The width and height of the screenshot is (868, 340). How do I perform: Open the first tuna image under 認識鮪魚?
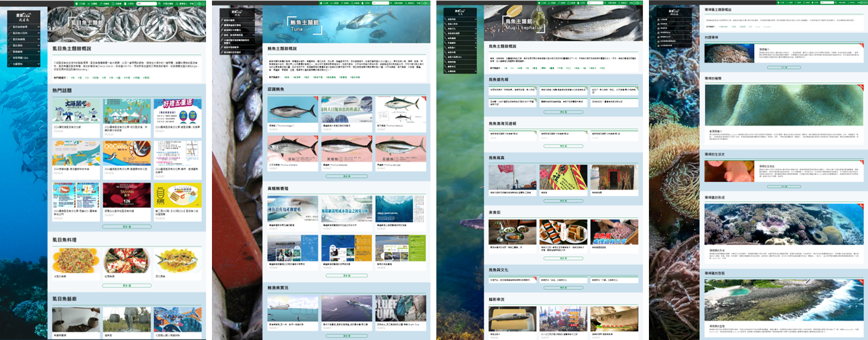[292, 110]
